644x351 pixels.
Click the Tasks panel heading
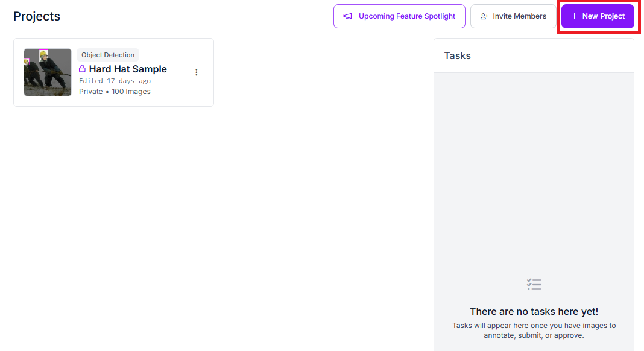(x=458, y=56)
